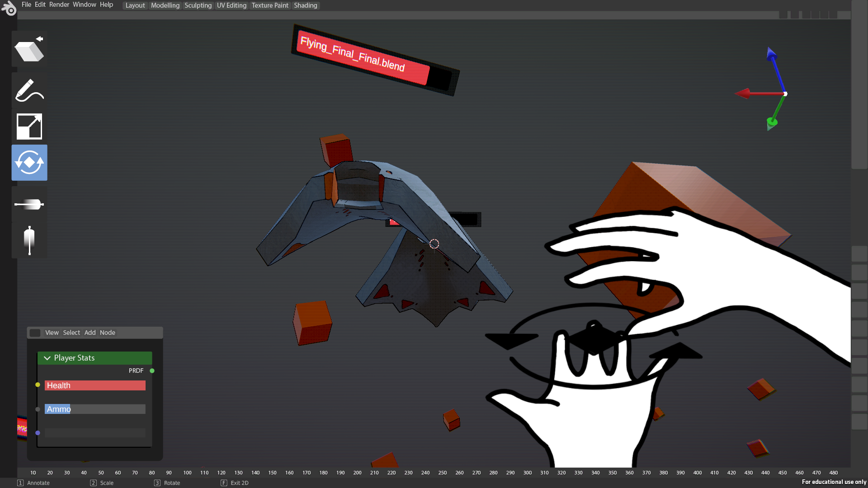Click the green PRDF output socket
Image resolution: width=868 pixels, height=488 pixels.
tap(152, 371)
